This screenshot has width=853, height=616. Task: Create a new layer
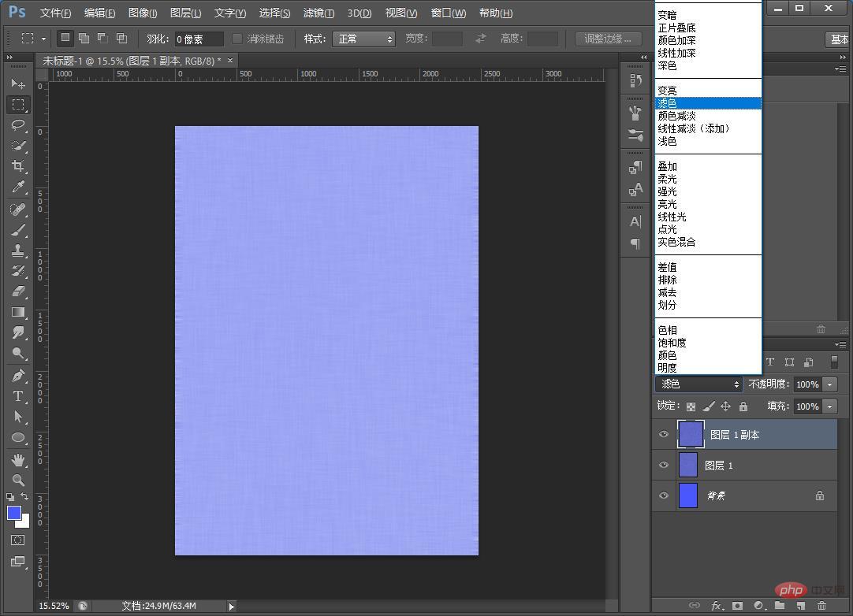(x=801, y=605)
